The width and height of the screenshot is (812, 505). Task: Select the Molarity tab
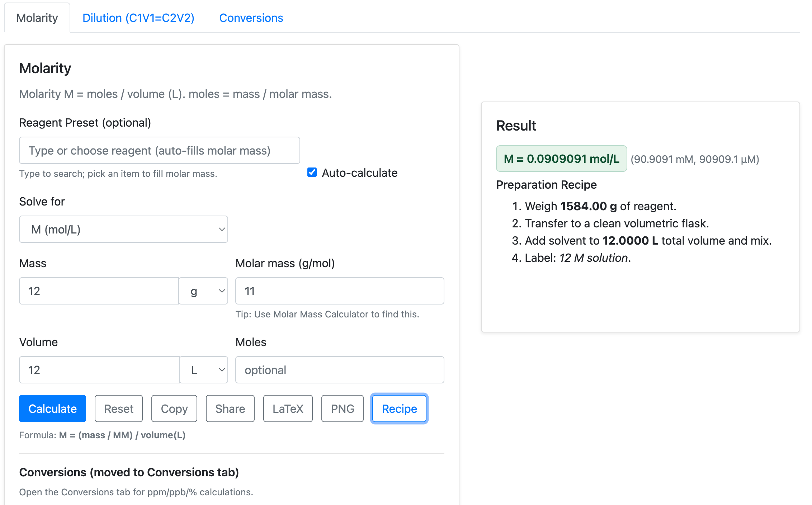tap(37, 18)
